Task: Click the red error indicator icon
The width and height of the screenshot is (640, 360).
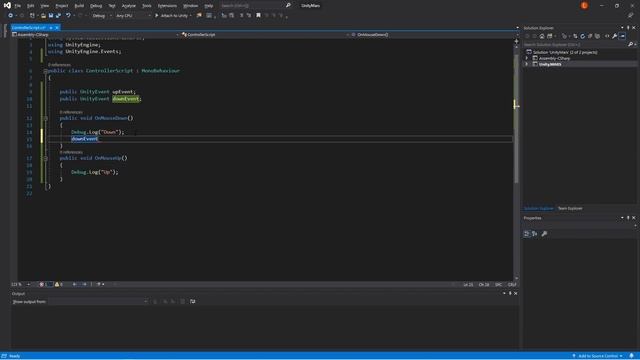Action: [42, 284]
